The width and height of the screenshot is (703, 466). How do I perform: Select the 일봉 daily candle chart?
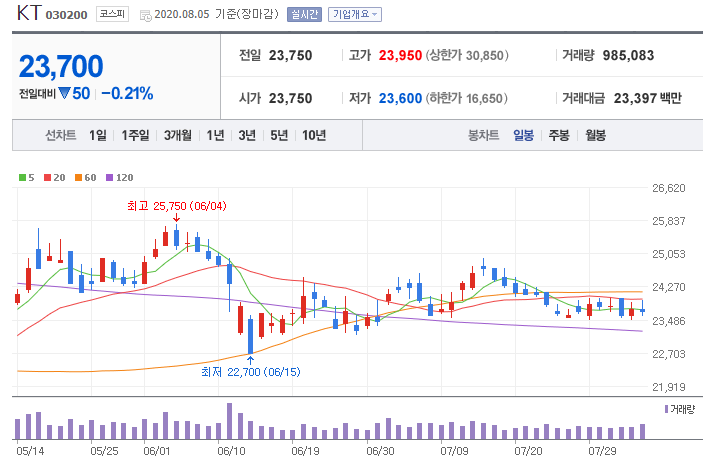click(x=523, y=135)
